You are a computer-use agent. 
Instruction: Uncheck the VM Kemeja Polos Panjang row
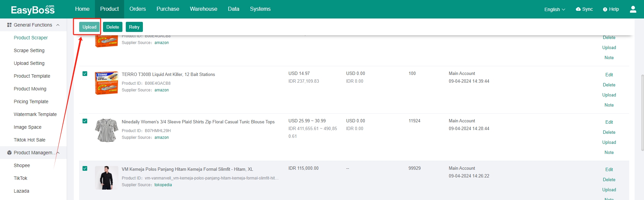pos(85,168)
